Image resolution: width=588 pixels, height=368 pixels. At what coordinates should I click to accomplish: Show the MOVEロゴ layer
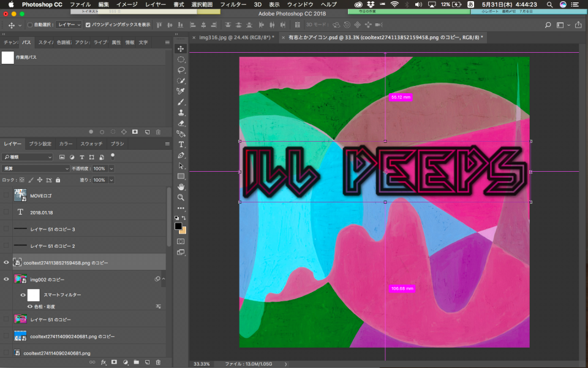[x=7, y=196]
